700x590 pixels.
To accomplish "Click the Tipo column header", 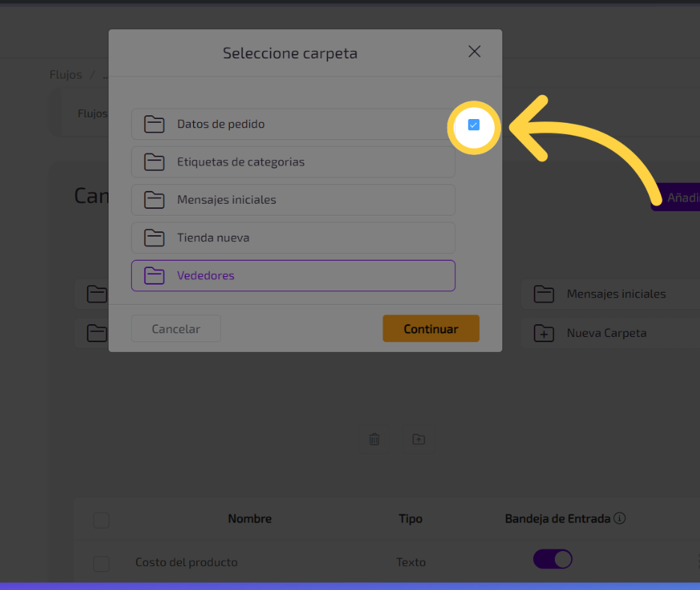I will click(410, 519).
